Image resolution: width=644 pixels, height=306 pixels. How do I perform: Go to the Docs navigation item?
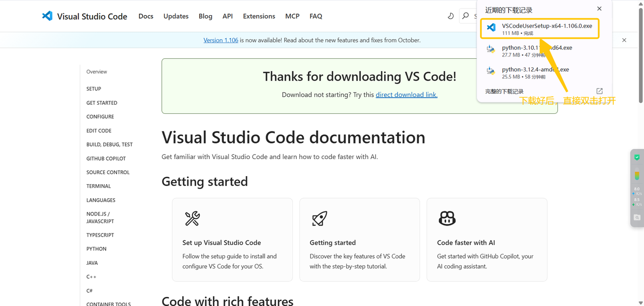tap(146, 16)
